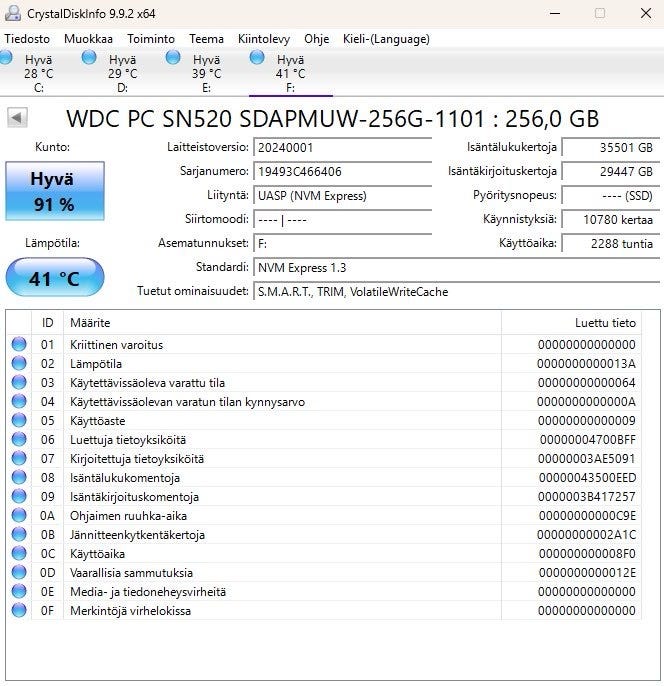Click the CrystalDiskInfo app icon in title bar
This screenshot has width=664, height=686.
pyautogui.click(x=13, y=13)
